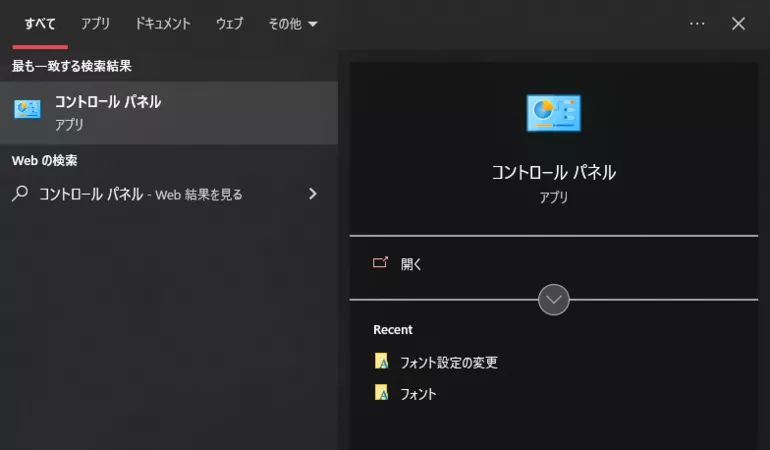Click the 開く open-window icon

pos(380,263)
